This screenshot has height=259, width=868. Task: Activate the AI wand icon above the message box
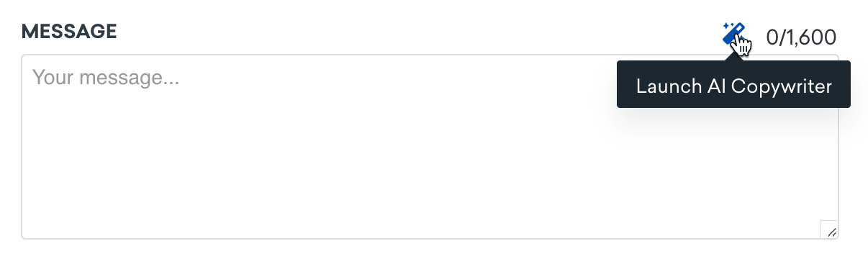(x=734, y=34)
